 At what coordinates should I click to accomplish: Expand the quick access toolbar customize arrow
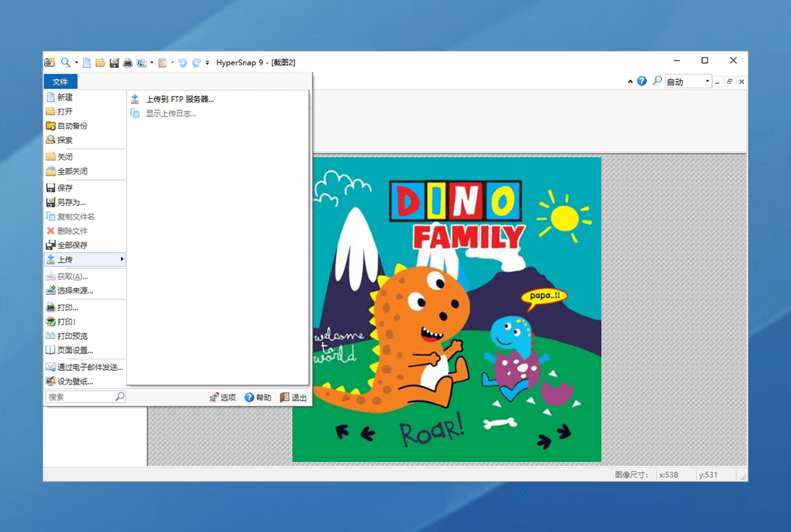tap(208, 62)
